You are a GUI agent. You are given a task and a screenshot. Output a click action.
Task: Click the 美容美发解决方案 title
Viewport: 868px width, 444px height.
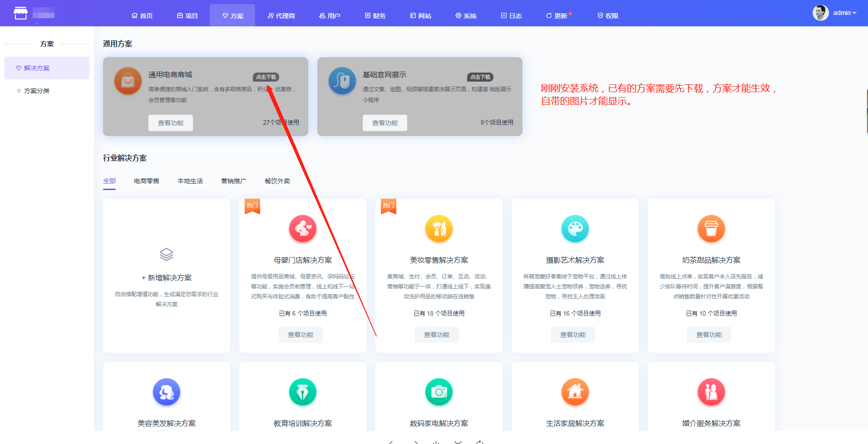click(x=167, y=423)
